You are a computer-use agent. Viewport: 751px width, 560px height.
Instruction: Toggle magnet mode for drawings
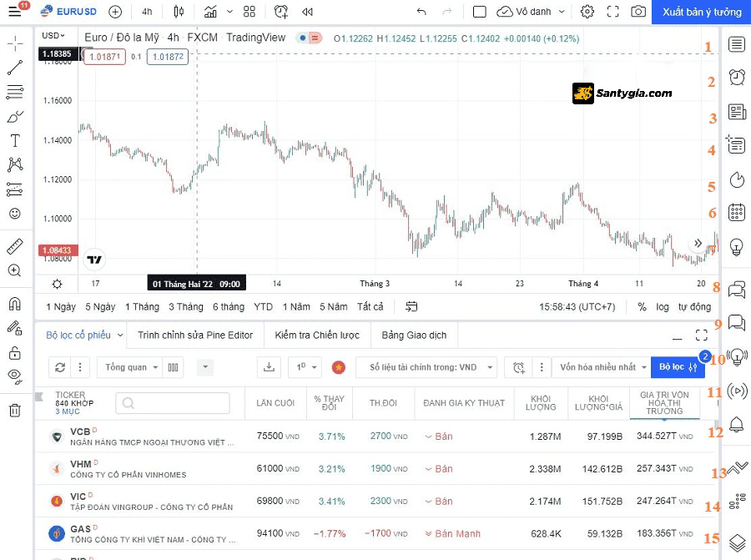point(15,304)
